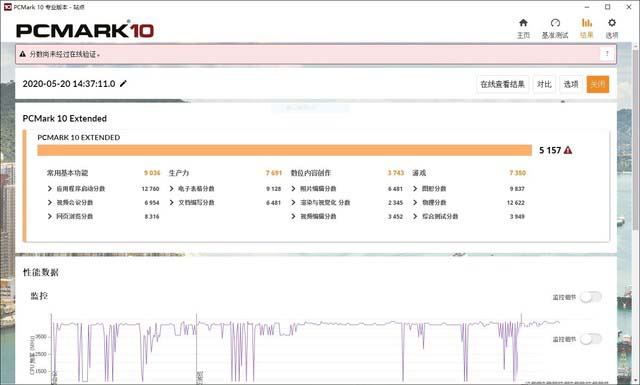Minimize the PCMark 10 window
This screenshot has width=640, height=385.
587,7
